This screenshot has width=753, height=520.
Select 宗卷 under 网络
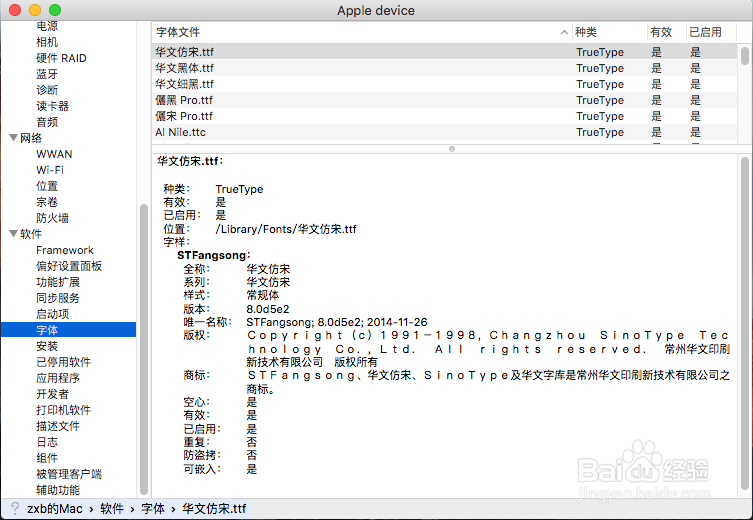(47, 202)
